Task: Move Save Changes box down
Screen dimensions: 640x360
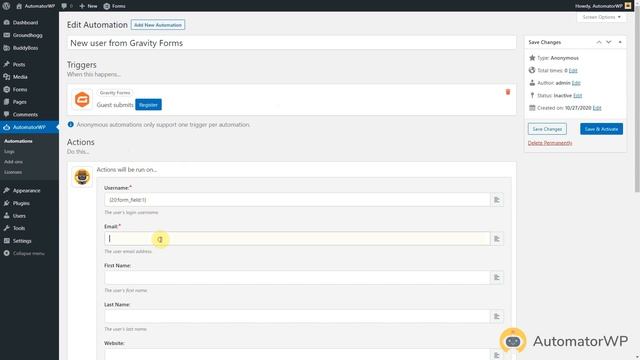Action: (x=609, y=42)
